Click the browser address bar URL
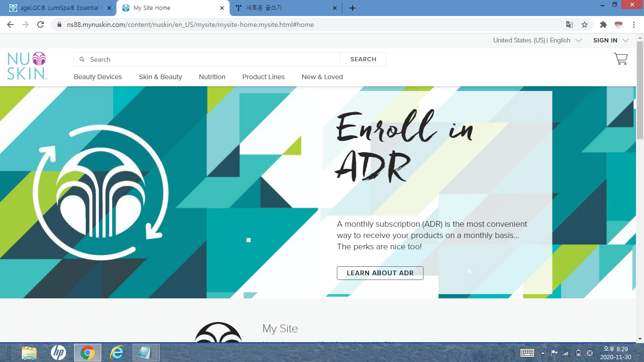The image size is (644, 362). tap(190, 25)
